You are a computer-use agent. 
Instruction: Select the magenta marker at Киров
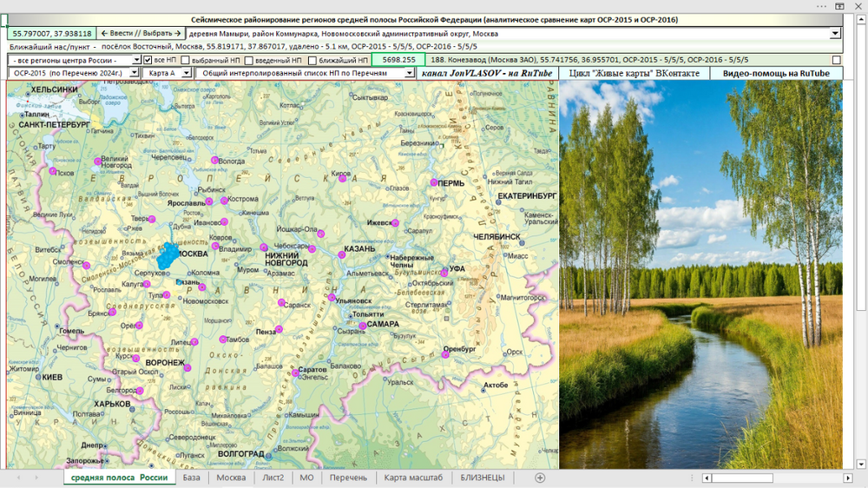click(x=343, y=178)
